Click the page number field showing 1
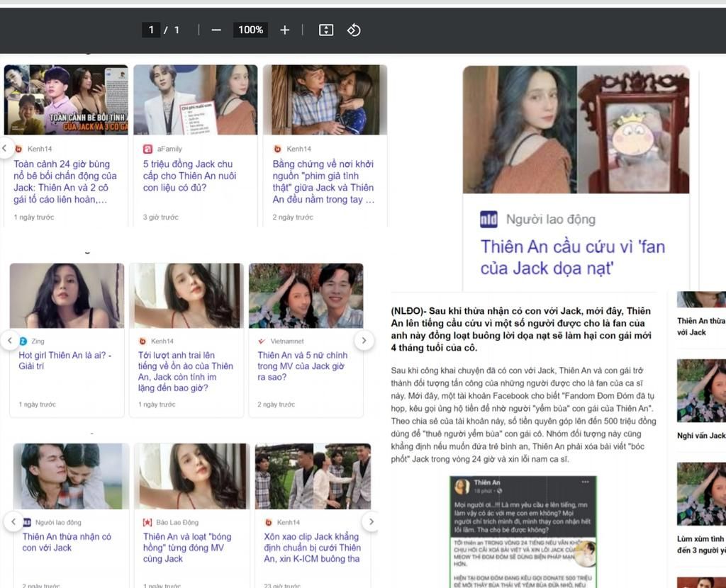 coord(151,30)
